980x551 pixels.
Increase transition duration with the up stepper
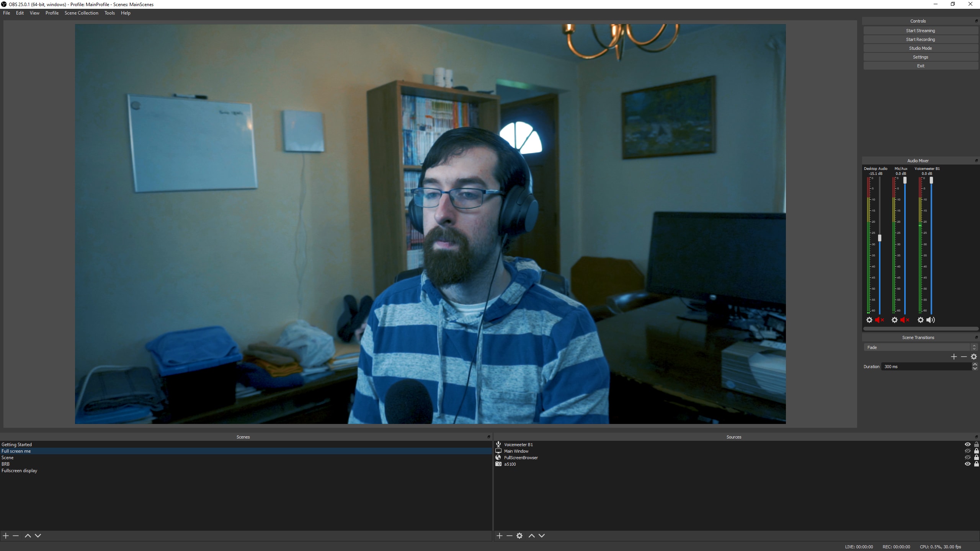tap(975, 364)
